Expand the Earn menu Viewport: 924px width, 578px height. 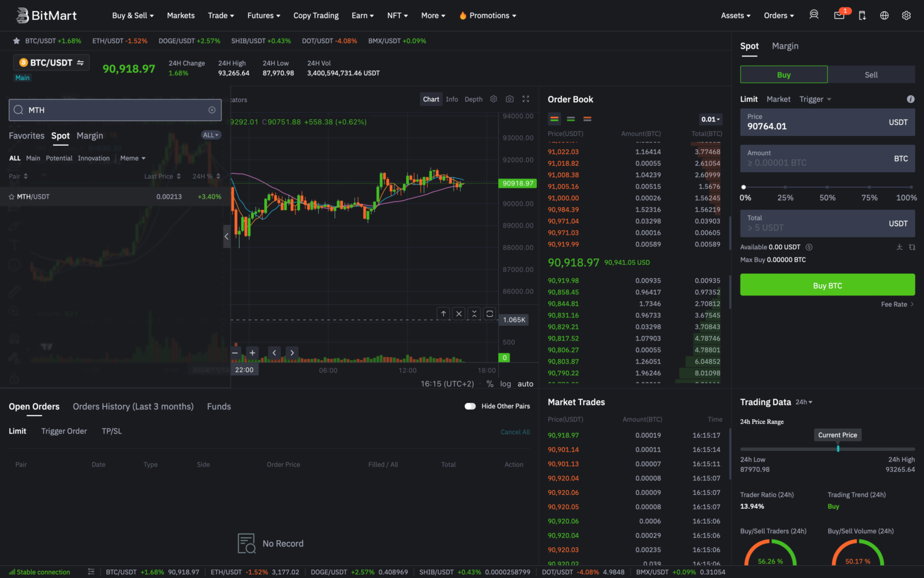(363, 16)
